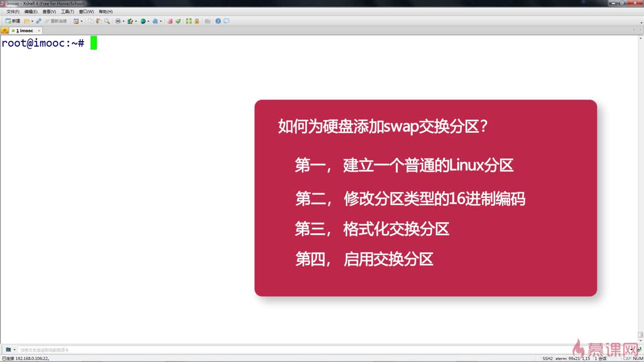Image resolution: width=644 pixels, height=362 pixels.
Task: Click the color scheme icon
Action: click(x=130, y=21)
